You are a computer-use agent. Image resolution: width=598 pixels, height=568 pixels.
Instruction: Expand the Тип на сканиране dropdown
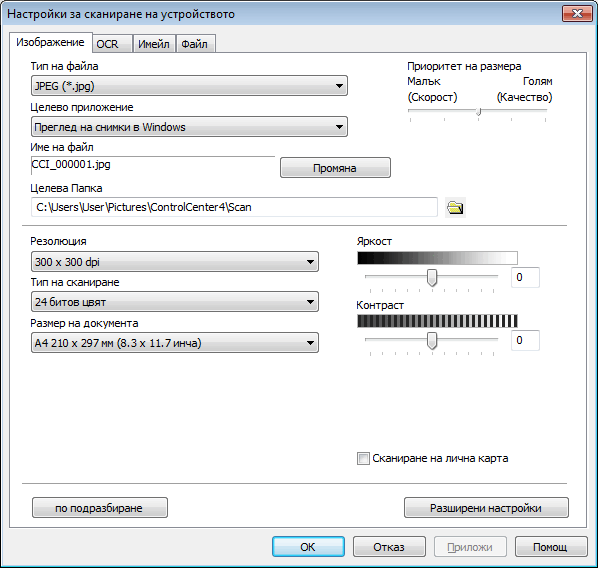point(175,302)
